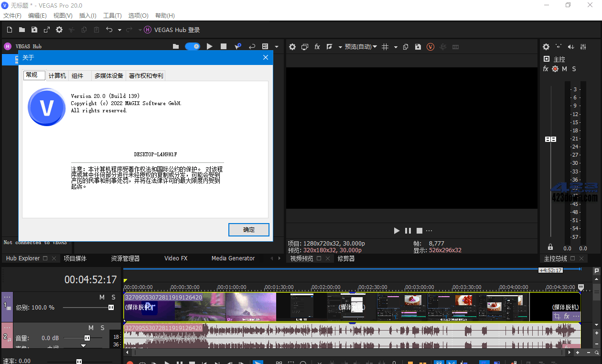Screen dimensions: 602x364
Task: Click the orange VEGAS circle icon in preview
Action: [x=430, y=47]
